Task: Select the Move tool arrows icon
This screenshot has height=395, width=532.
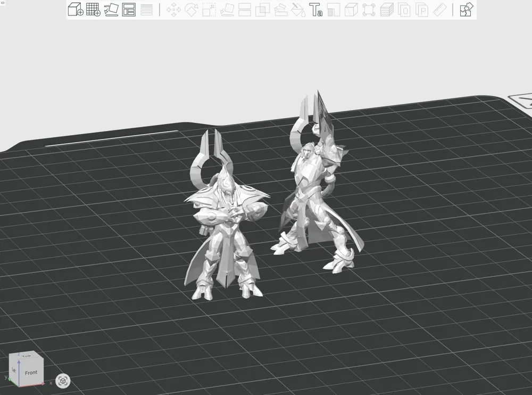Action: click(x=174, y=10)
